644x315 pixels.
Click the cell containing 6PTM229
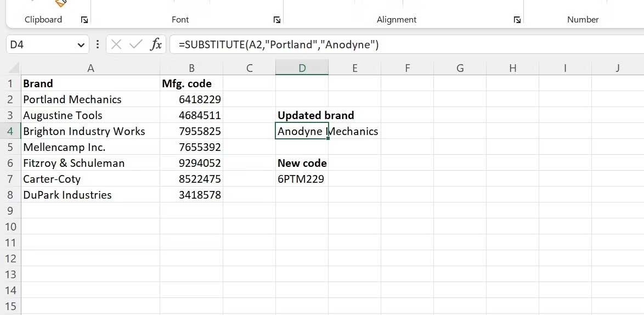(x=302, y=179)
